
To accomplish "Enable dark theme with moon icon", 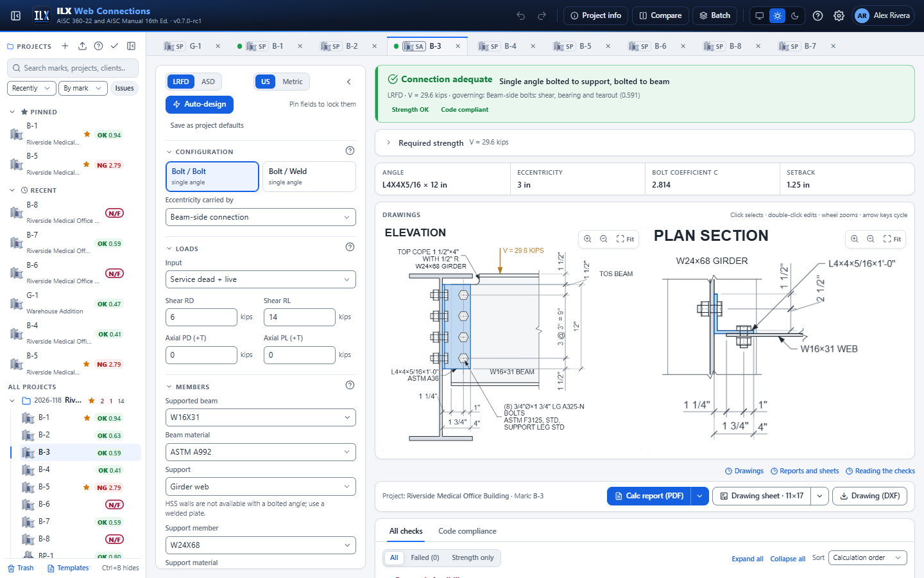I will [x=795, y=15].
